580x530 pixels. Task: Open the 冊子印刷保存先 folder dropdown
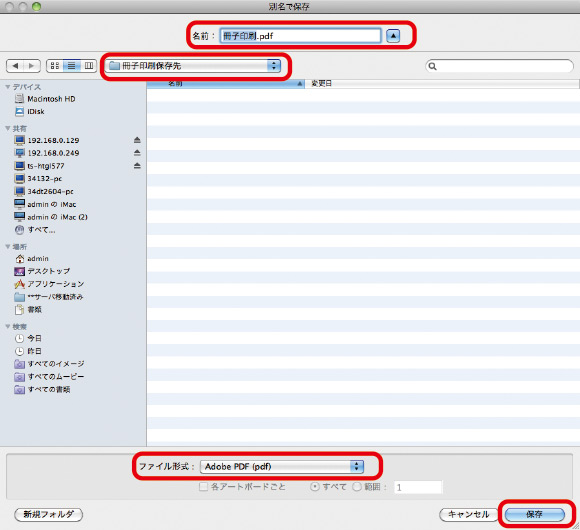click(x=193, y=66)
